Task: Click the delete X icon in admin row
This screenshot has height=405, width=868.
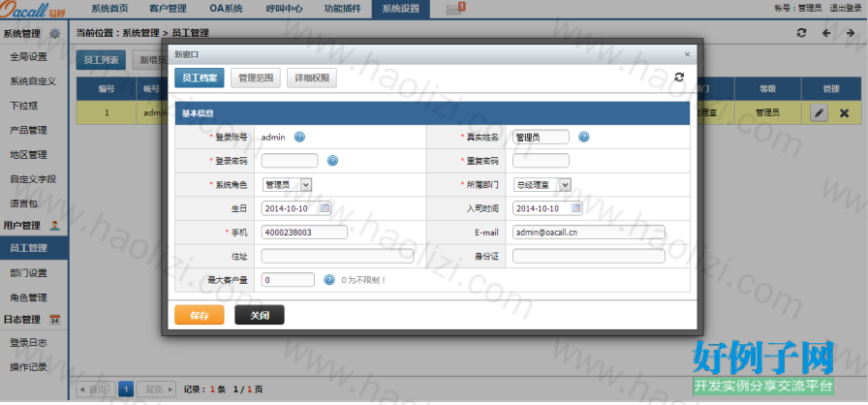Action: pos(844,112)
